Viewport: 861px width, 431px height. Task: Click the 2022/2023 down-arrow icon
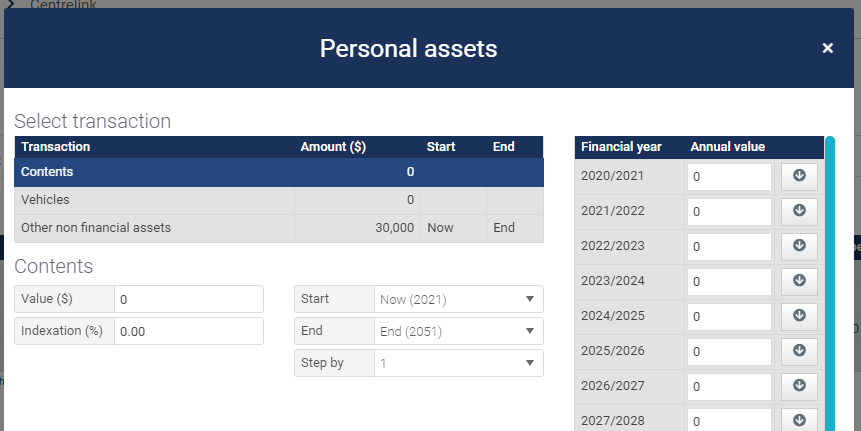point(799,247)
